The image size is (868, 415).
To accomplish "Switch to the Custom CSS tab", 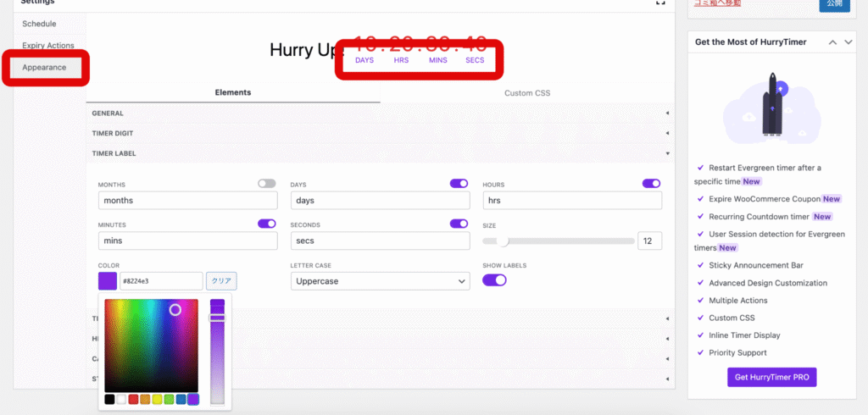I will [x=527, y=93].
